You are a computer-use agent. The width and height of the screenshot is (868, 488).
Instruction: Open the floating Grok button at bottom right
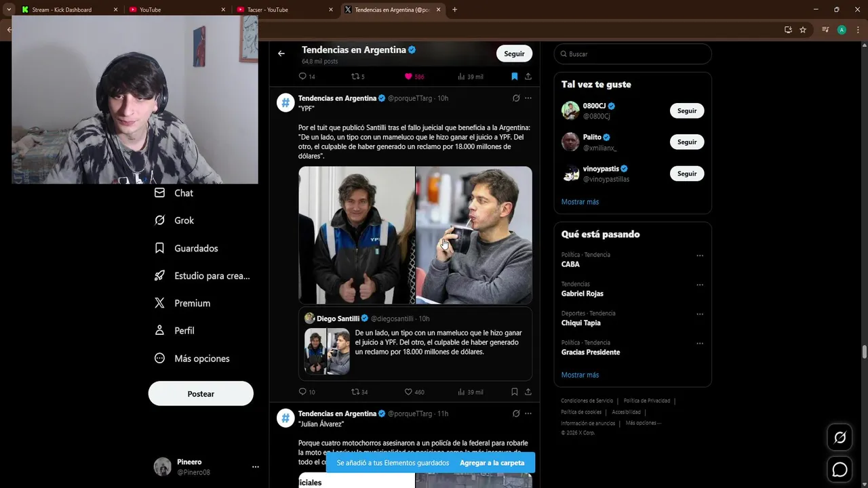pos(840,438)
